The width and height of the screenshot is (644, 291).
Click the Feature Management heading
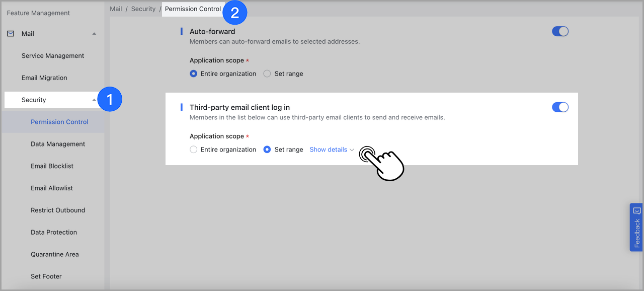coord(38,13)
